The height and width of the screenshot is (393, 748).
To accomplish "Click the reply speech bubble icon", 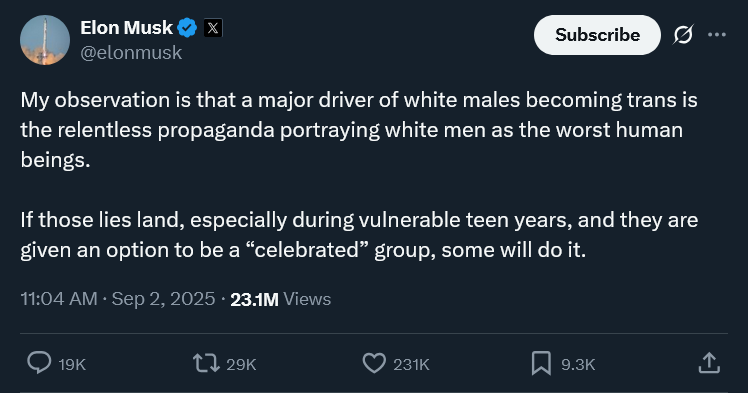I will click(x=39, y=363).
